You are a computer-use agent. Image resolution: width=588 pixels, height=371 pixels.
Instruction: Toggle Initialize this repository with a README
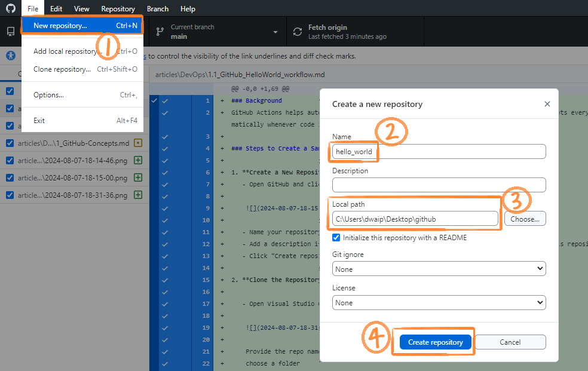click(x=336, y=238)
